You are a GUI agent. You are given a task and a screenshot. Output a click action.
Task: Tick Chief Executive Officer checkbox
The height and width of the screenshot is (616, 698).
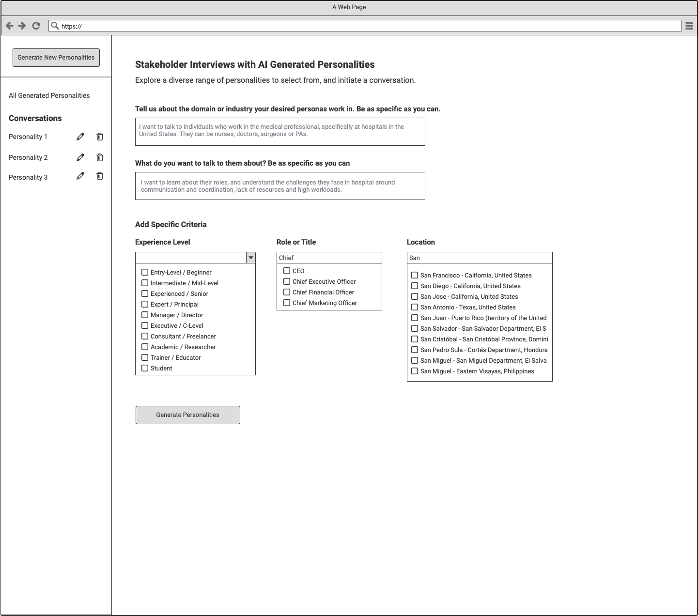tap(287, 281)
